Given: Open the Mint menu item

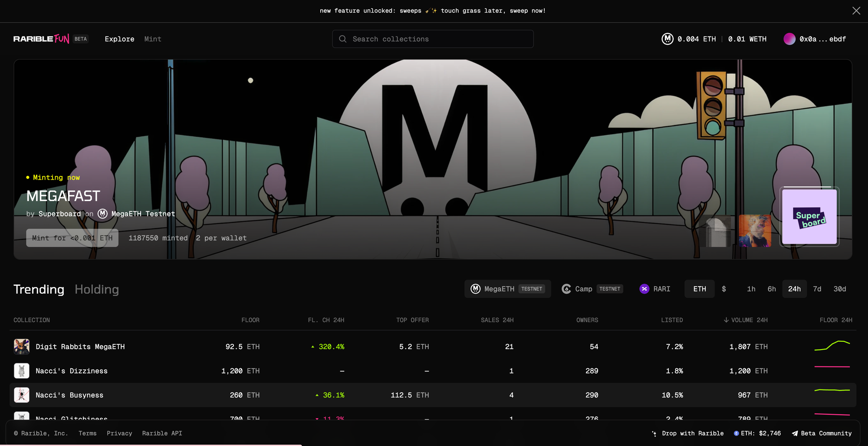Looking at the screenshot, I should tap(153, 39).
